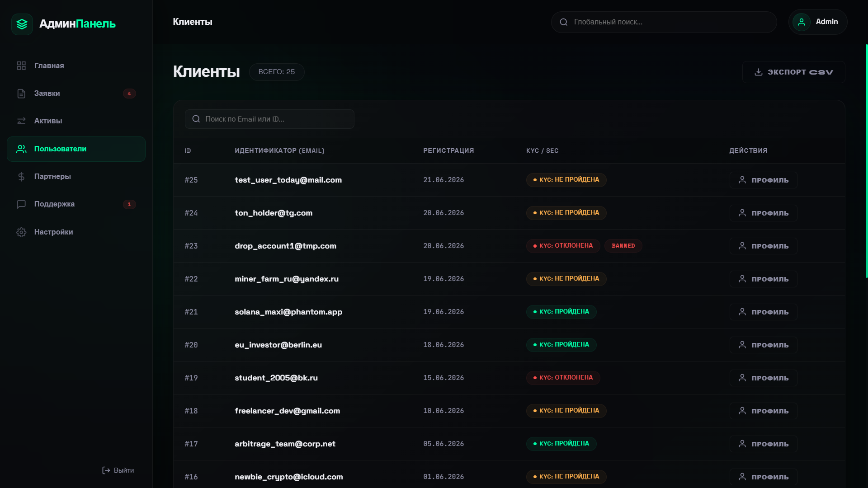Viewport: 868px width, 488px height.
Task: Open the Настройки section
Action: (76, 232)
